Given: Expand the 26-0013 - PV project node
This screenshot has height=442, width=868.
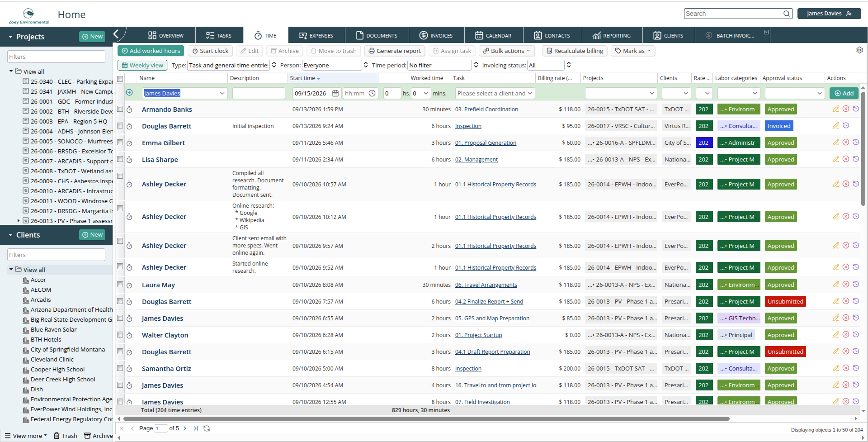Looking at the screenshot, I should pyautogui.click(x=19, y=221).
